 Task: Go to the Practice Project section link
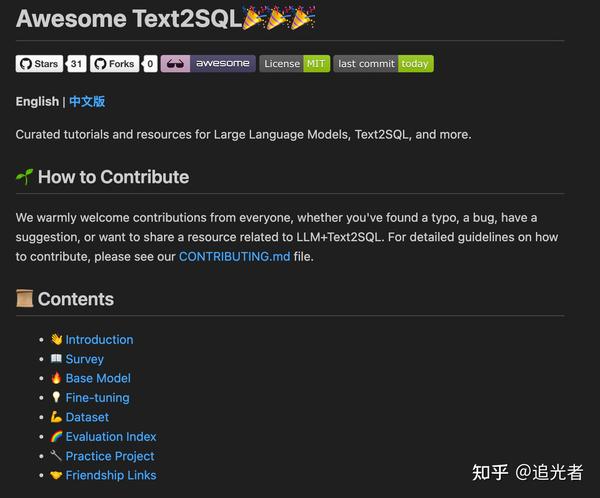(x=110, y=456)
